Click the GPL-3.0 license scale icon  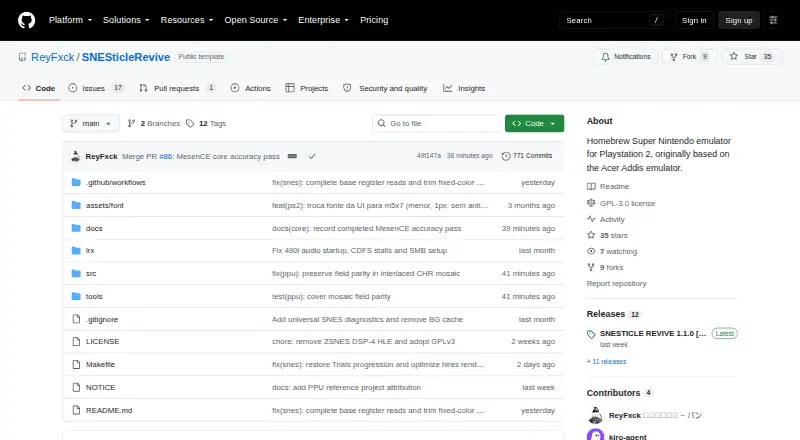pyautogui.click(x=591, y=203)
